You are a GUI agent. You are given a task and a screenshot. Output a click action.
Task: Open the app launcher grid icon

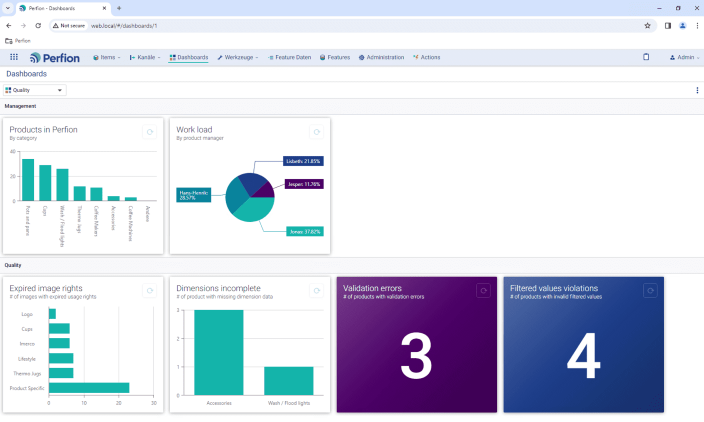coord(14,57)
